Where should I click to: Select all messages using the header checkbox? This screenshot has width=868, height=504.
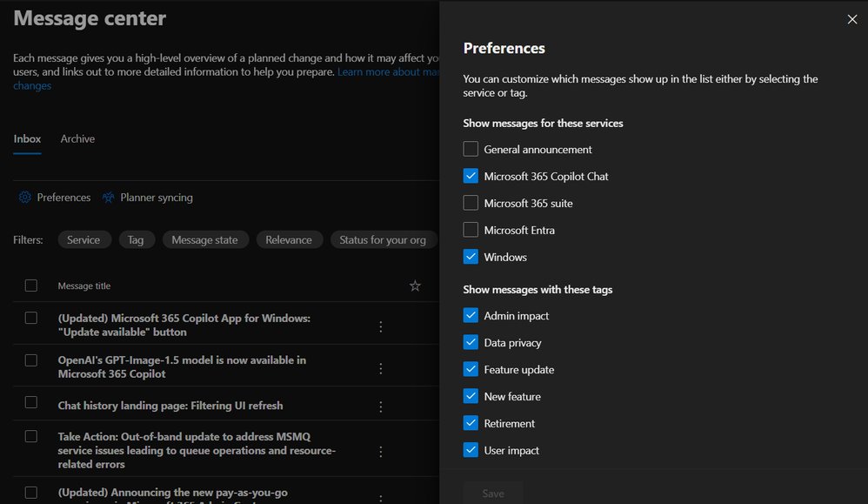[31, 285]
